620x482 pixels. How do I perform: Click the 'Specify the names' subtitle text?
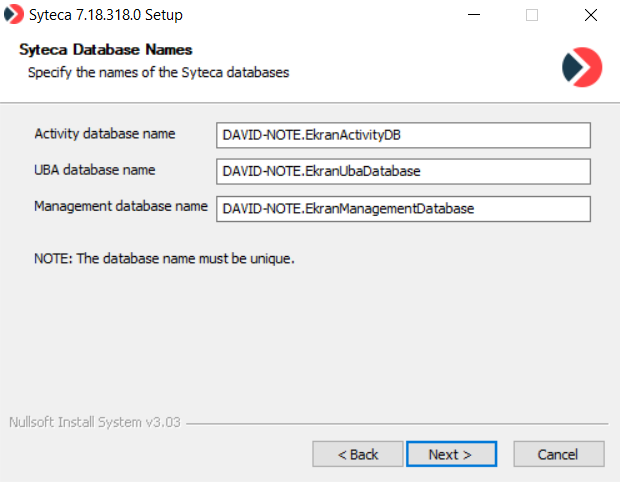pyautogui.click(x=158, y=72)
